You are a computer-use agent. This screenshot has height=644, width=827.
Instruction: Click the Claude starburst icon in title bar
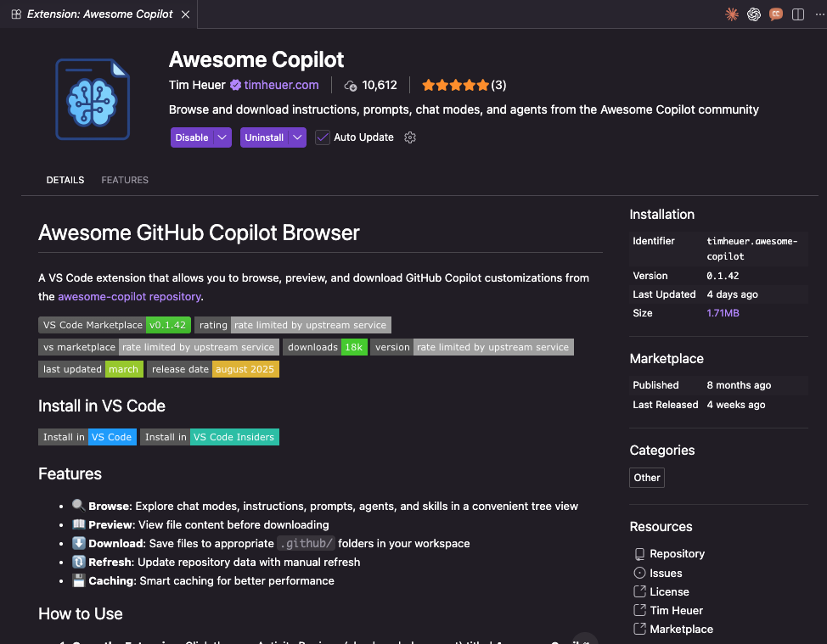732,14
